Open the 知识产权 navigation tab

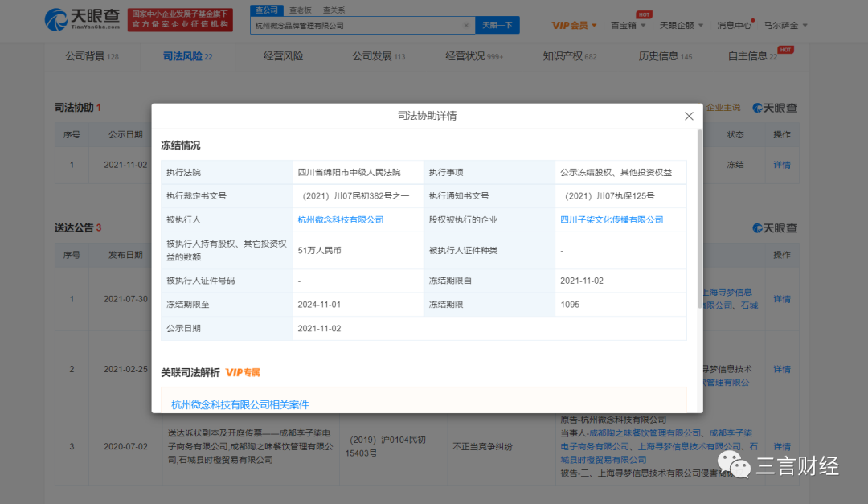(562, 56)
